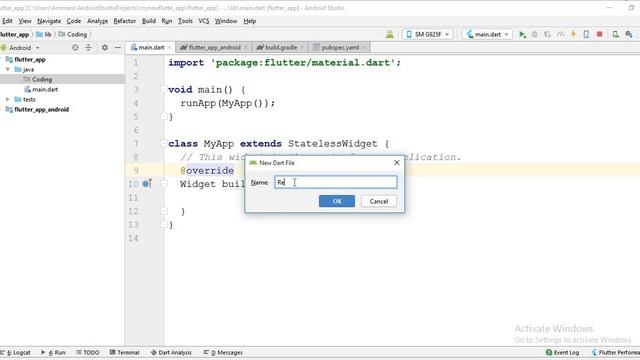Open the Refactor menu
Viewport: 640px width, 360px height.
click(x=124, y=21)
